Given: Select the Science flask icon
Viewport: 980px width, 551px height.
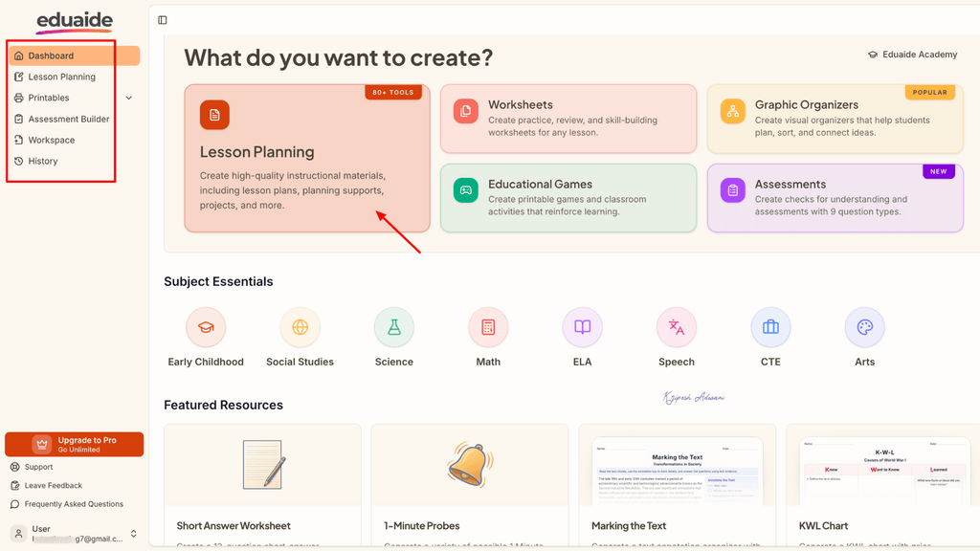Looking at the screenshot, I should 394,327.
